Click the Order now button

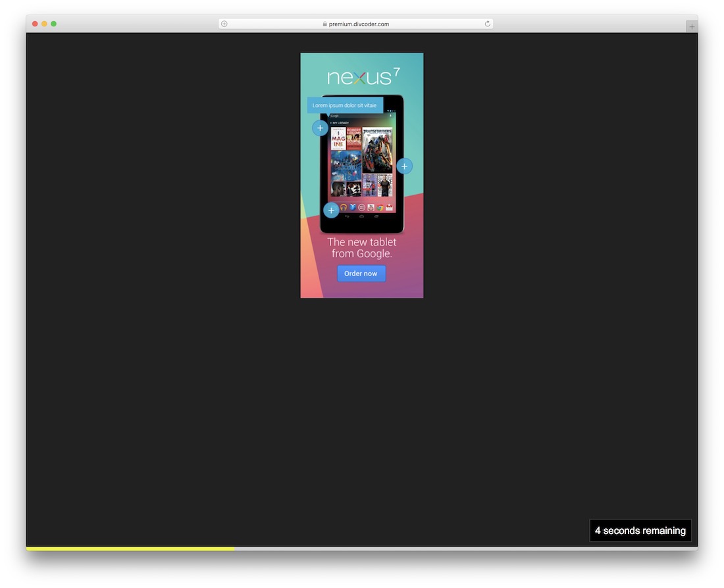(361, 273)
